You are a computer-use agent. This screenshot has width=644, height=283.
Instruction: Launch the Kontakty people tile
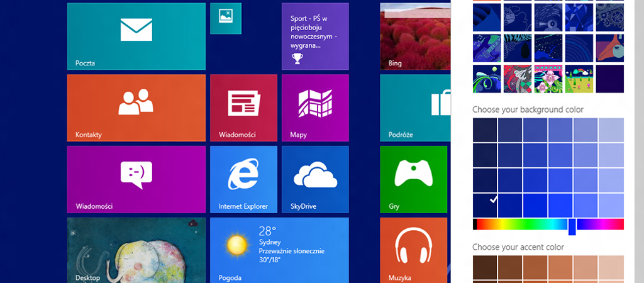click(136, 108)
